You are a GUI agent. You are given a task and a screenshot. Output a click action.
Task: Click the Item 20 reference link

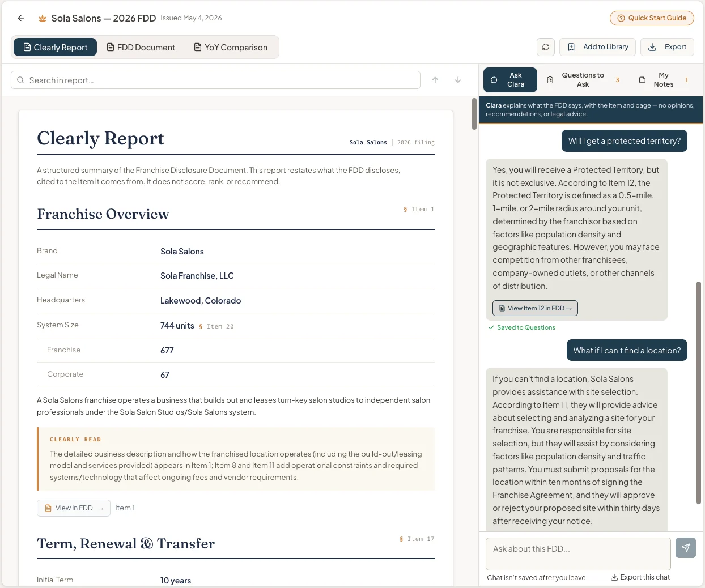[217, 326]
